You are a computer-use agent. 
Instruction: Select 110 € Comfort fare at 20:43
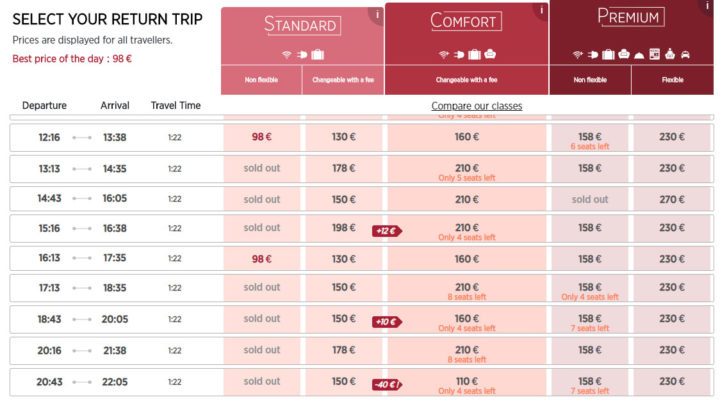coord(467,382)
